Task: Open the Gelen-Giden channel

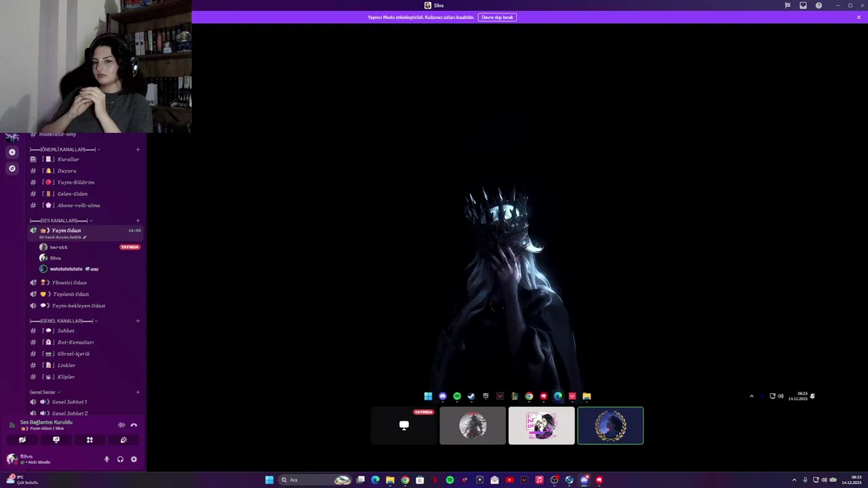Action: [85, 194]
